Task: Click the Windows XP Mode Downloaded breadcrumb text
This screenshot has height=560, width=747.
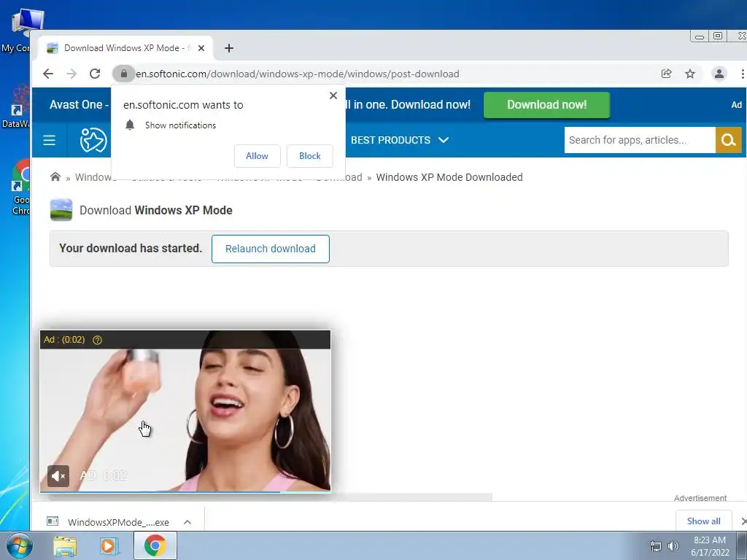Action: point(449,177)
